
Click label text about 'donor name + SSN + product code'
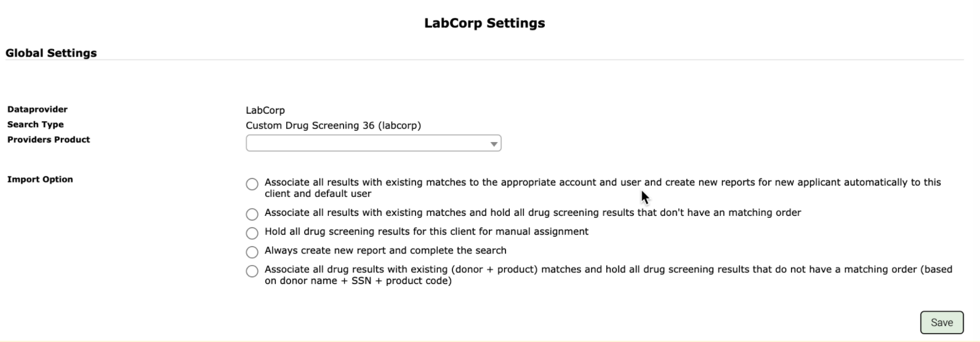608,275
